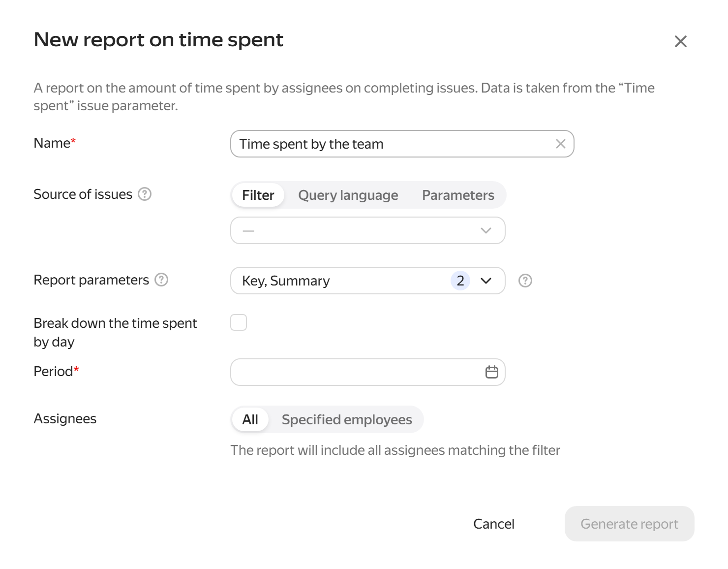Click into the Period date field

click(x=368, y=372)
